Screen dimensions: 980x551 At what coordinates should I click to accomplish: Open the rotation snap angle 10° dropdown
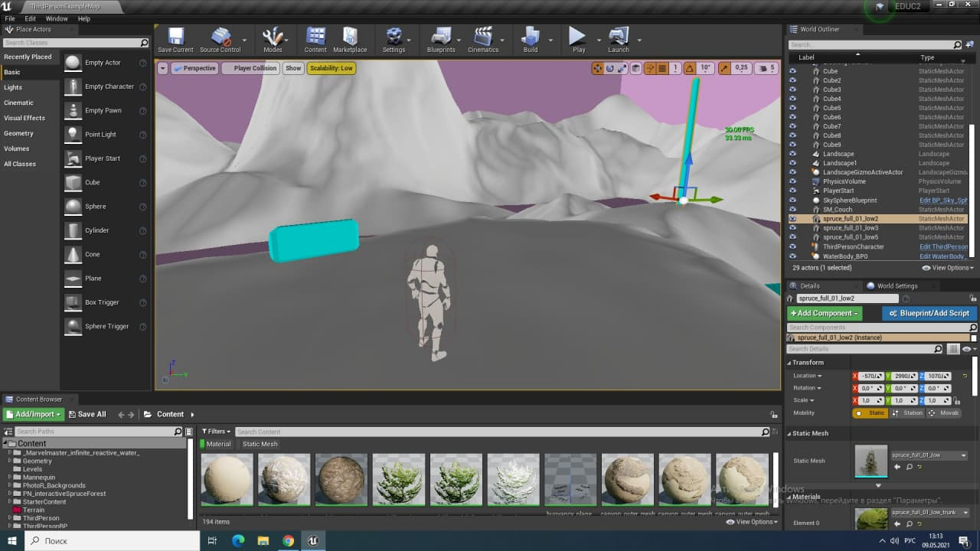tap(705, 68)
